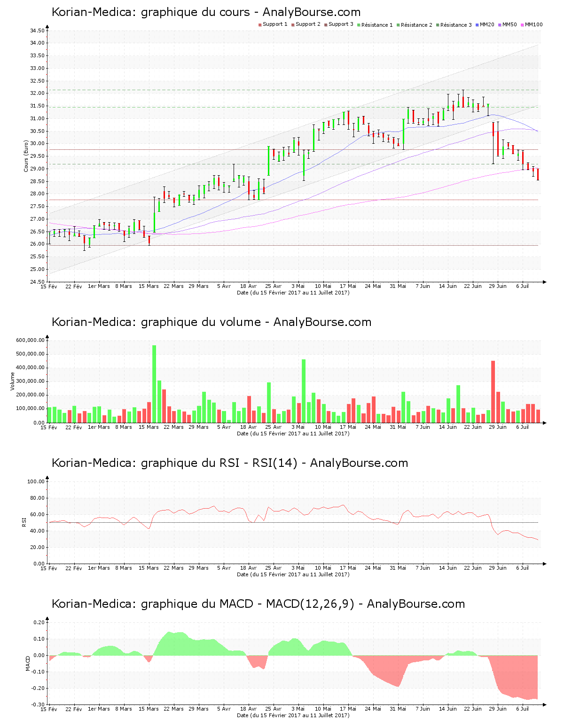
Task: Click the 'MACD' vertical axis label
Action: [28, 663]
